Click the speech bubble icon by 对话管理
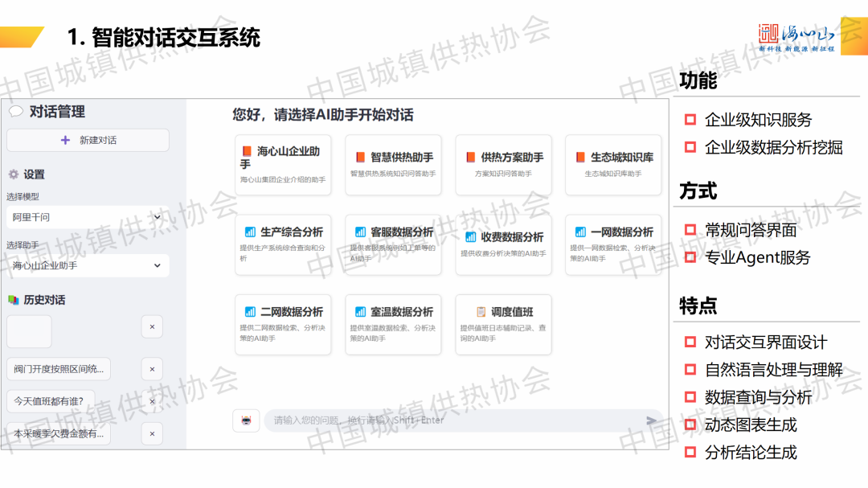The height and width of the screenshot is (488, 868). coord(15,113)
